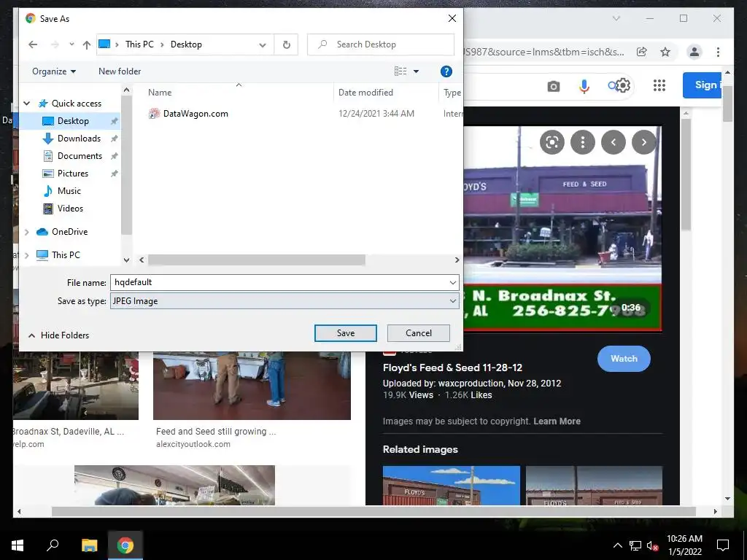Start voice search microphone
The width and height of the screenshot is (747, 560).
click(x=584, y=86)
